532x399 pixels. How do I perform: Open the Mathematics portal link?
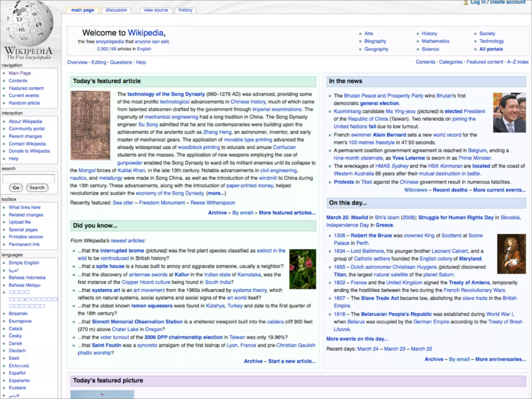click(435, 41)
